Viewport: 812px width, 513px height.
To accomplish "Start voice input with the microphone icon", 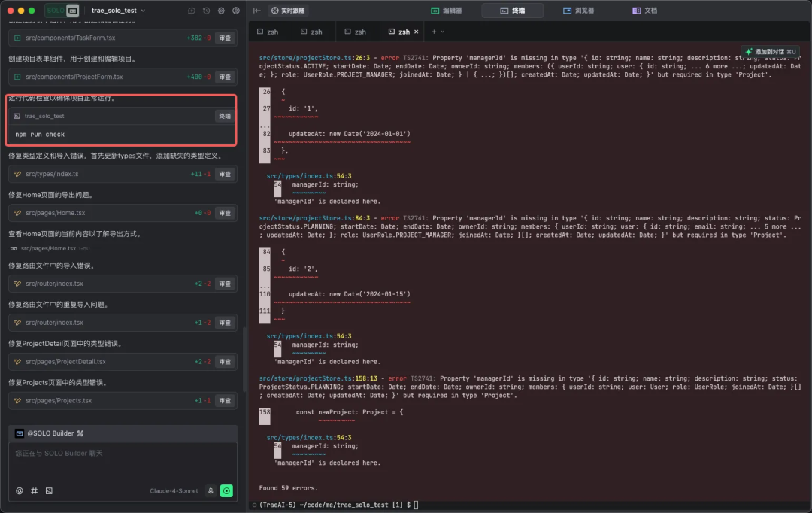I will pos(211,490).
